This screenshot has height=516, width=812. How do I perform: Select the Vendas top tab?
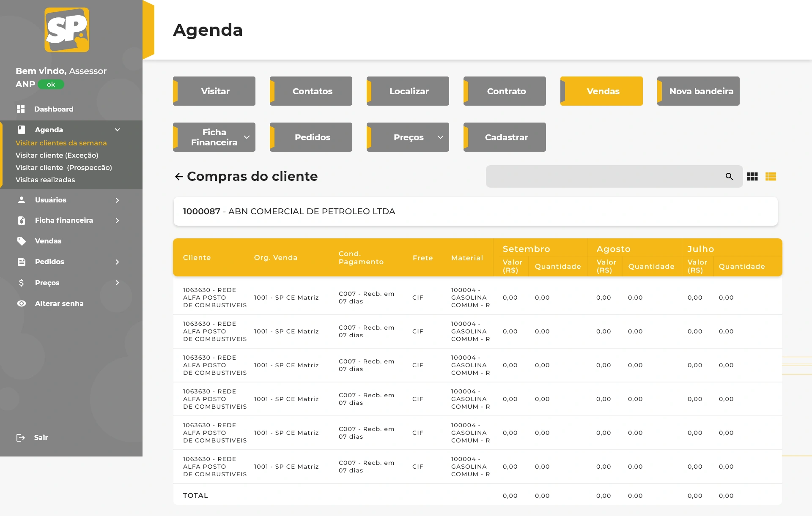602,91
